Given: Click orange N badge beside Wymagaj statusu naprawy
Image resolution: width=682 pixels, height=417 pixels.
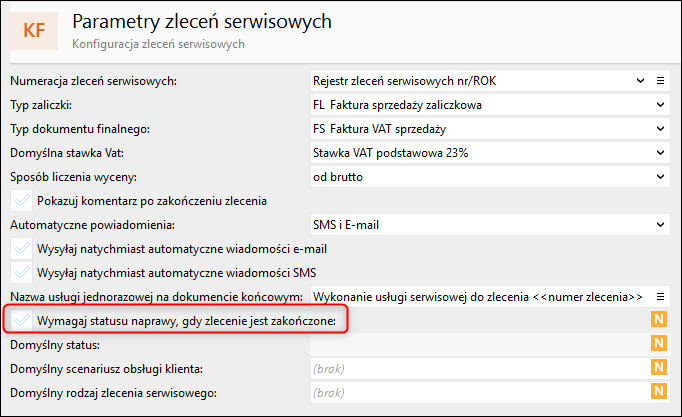Looking at the screenshot, I should (659, 320).
